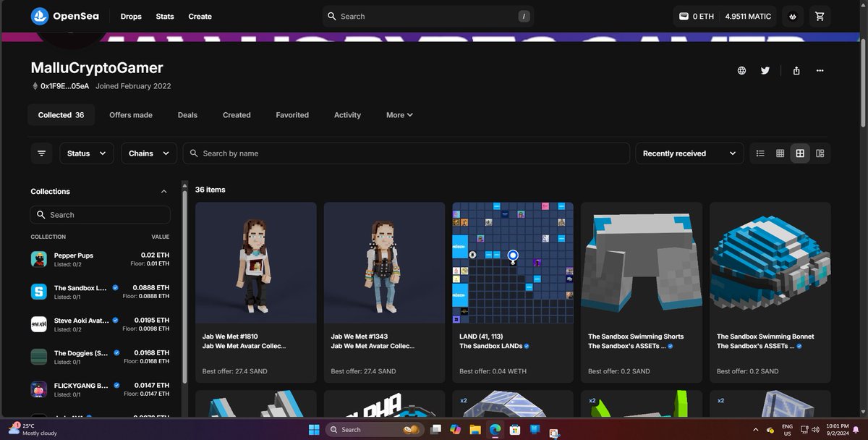Copy the Ethereum address 0x1F9E...05eA
Screen dimensions: 868x440
64,86
